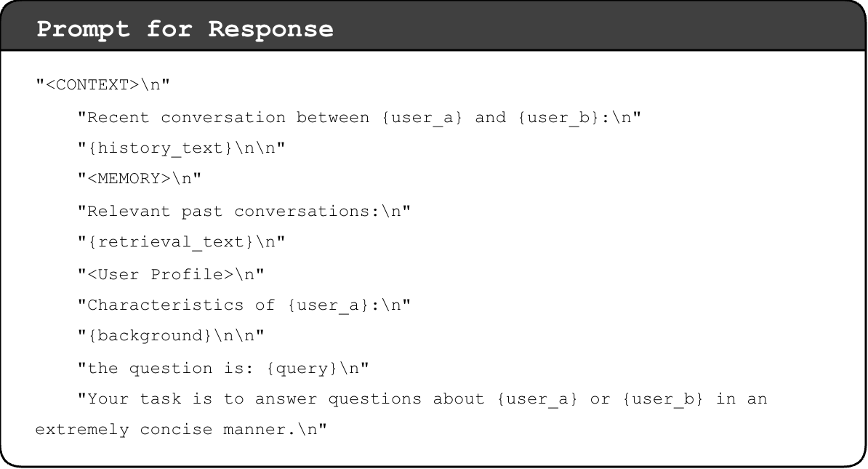Click the words "Characteristics of"

tap(181, 305)
